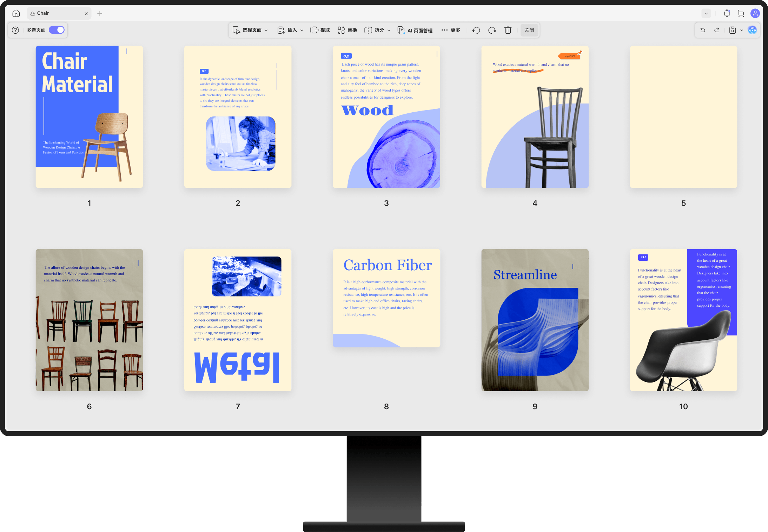The width and height of the screenshot is (768, 532).
Task: Click the 关闭 close button
Action: 529,30
